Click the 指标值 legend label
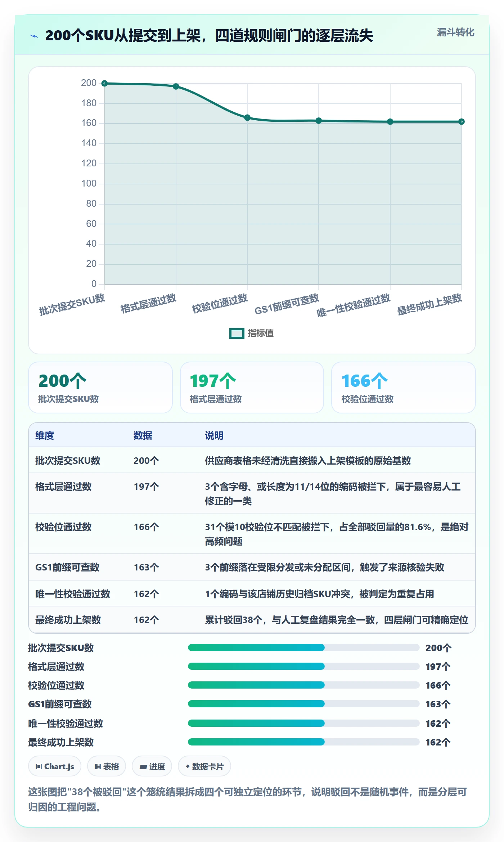The width and height of the screenshot is (504, 842). click(x=261, y=333)
